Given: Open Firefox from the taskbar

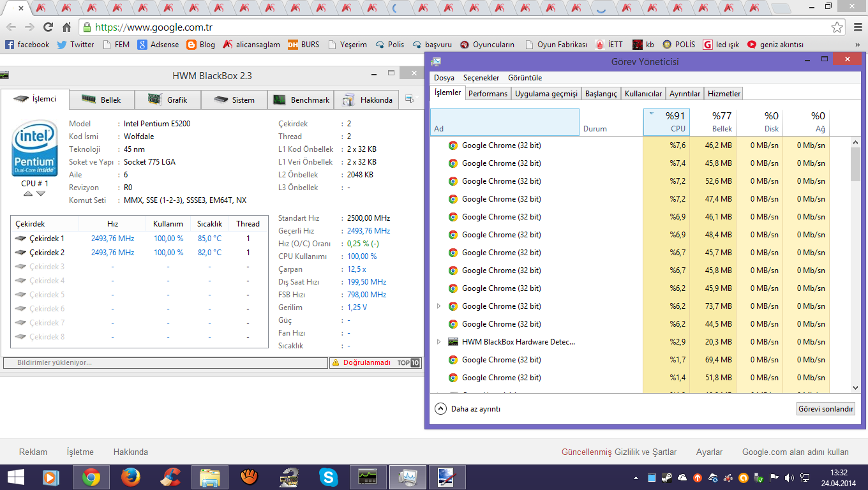Looking at the screenshot, I should click(x=131, y=477).
